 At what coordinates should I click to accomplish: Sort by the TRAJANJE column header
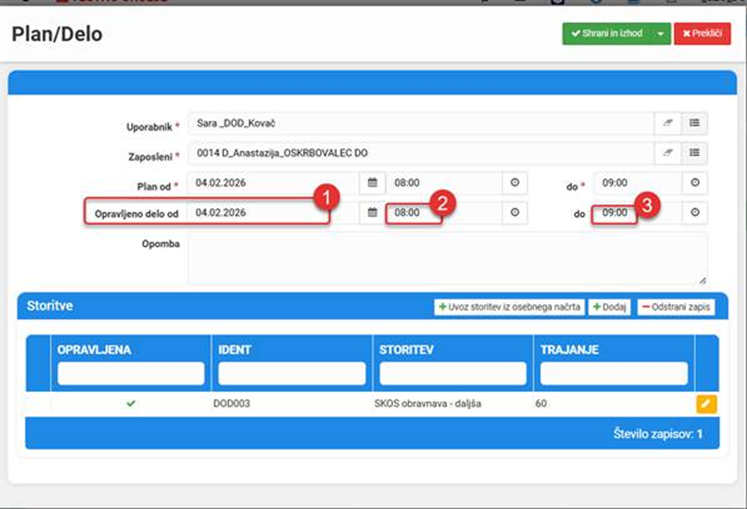point(569,350)
